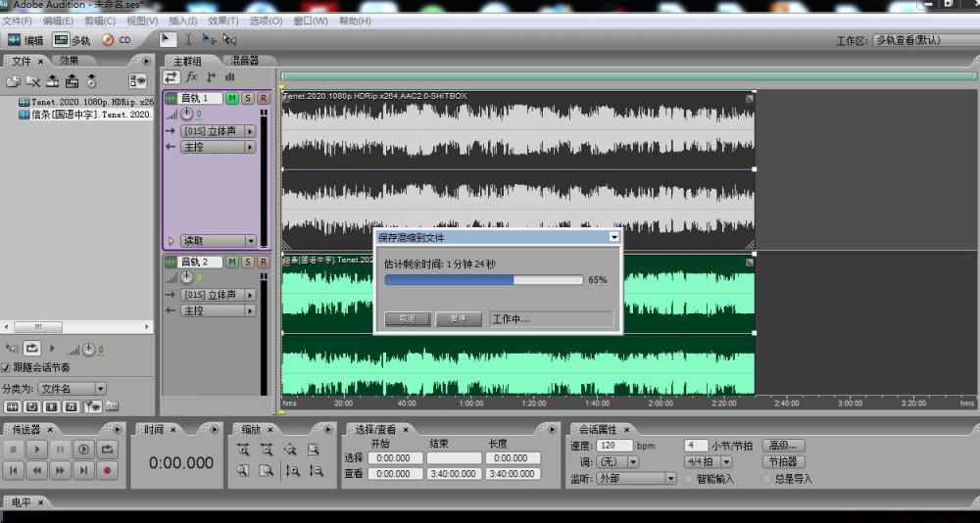Select the 智能输入 radio option

point(689,479)
